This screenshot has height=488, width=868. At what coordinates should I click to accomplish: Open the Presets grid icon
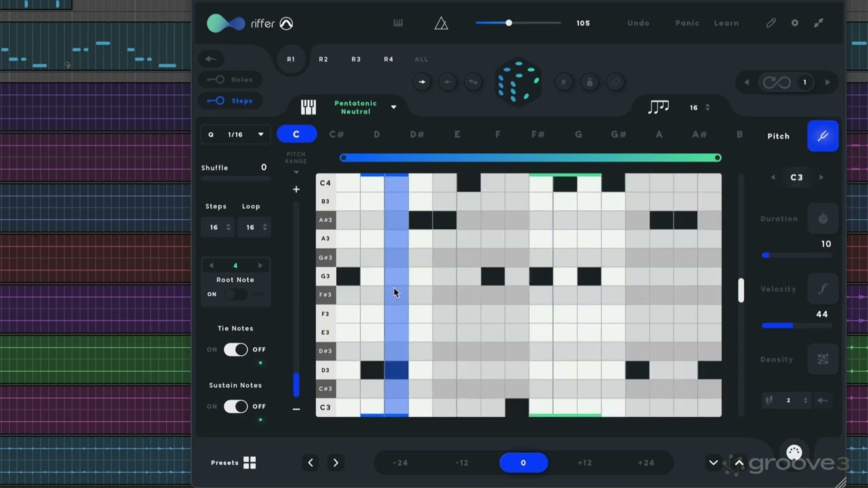tap(250, 463)
